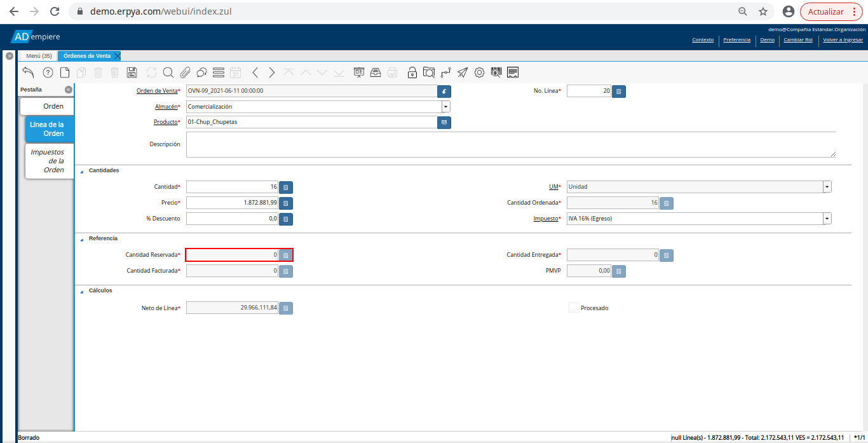Open the Orden tab in sidebar

pyautogui.click(x=48, y=106)
